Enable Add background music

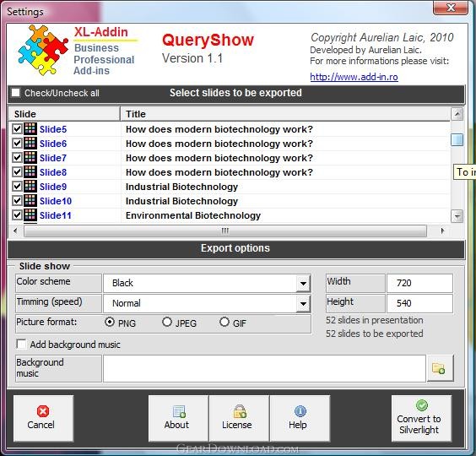pyautogui.click(x=21, y=345)
